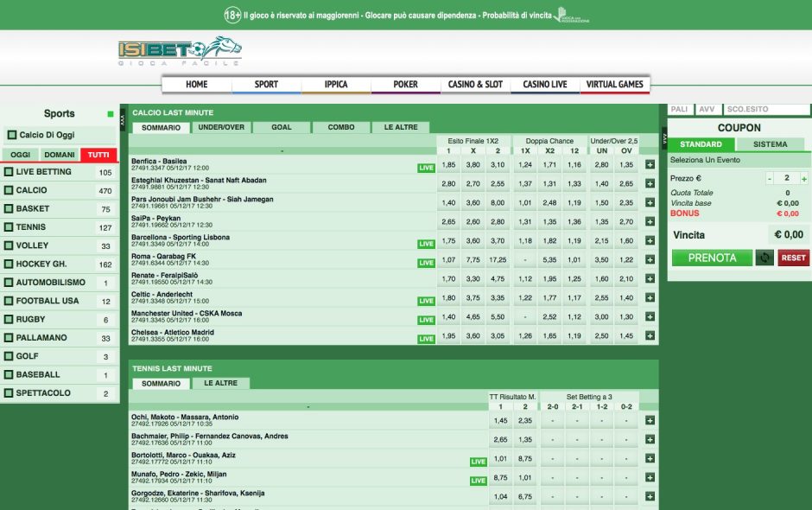The height and width of the screenshot is (510, 812).
Task: Open the Ippica menu
Action: [x=336, y=85]
